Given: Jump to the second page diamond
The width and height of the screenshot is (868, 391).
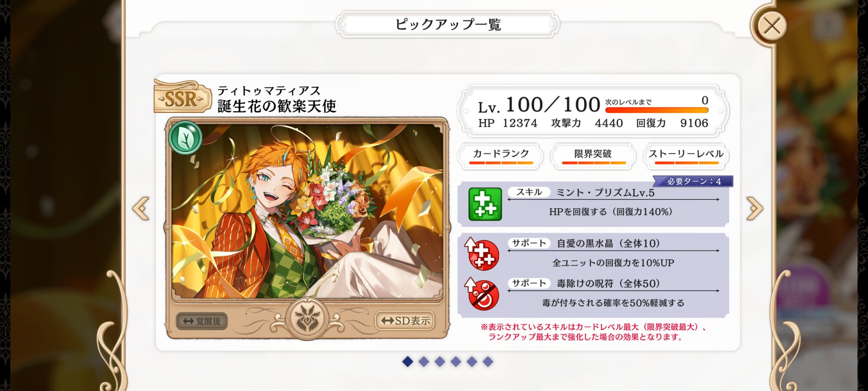Looking at the screenshot, I should 424,361.
